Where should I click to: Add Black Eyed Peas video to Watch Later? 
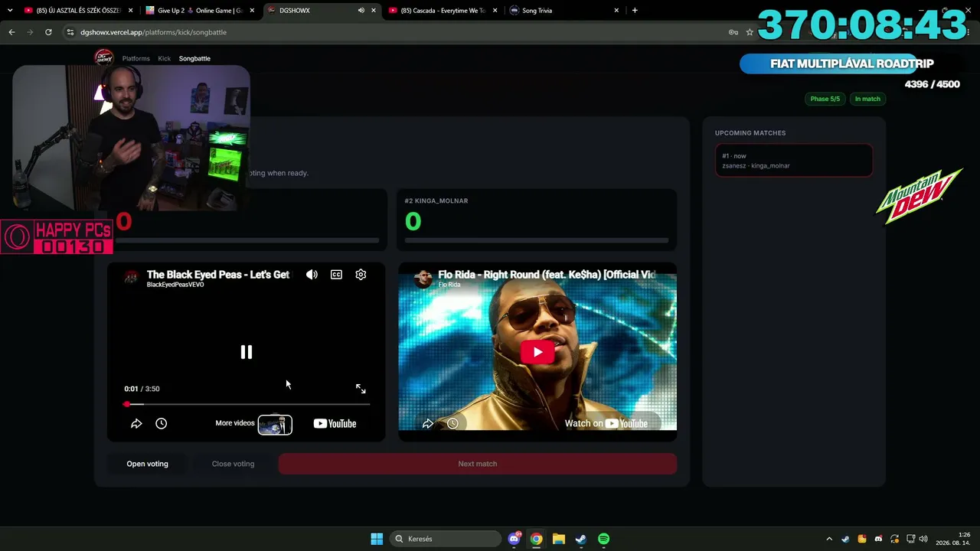(161, 423)
